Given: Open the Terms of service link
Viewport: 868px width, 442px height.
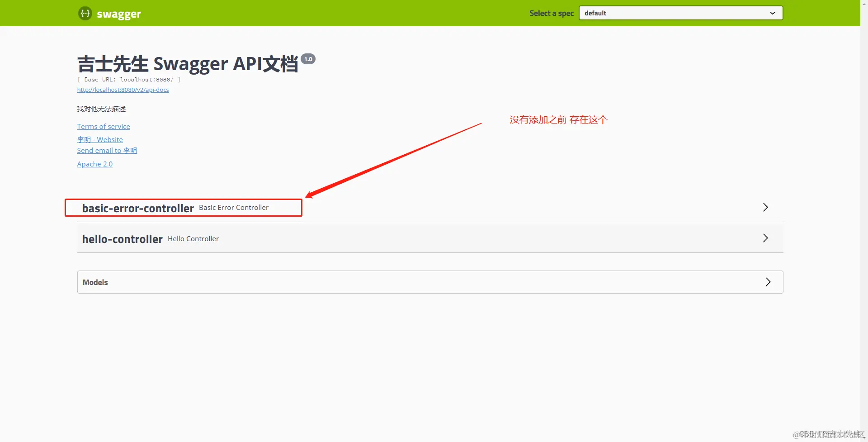Looking at the screenshot, I should coord(104,126).
